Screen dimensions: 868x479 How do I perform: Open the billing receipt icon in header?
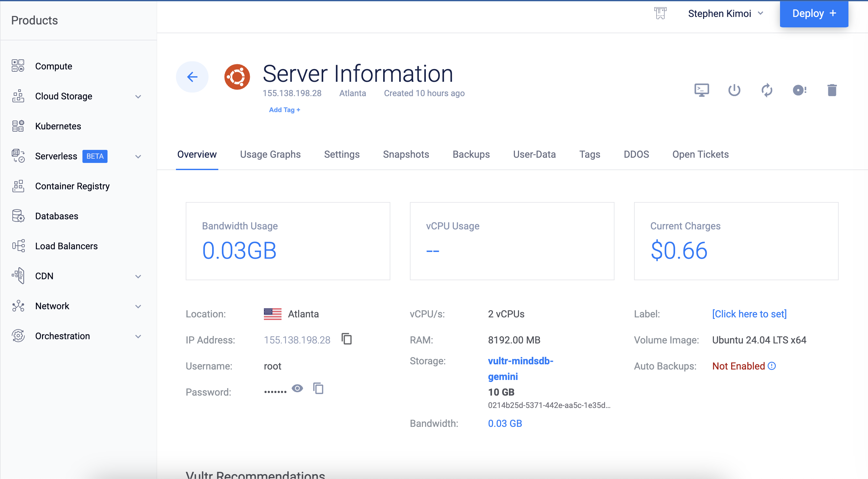point(660,13)
